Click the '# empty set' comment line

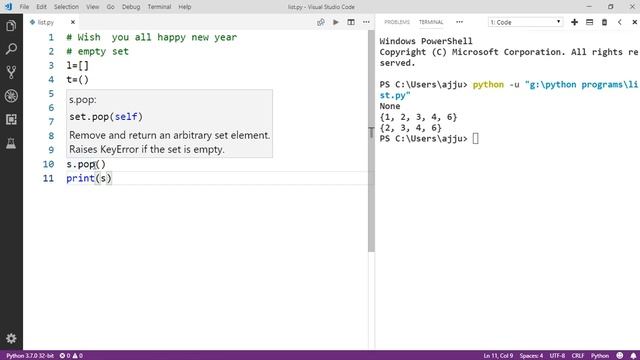click(98, 51)
